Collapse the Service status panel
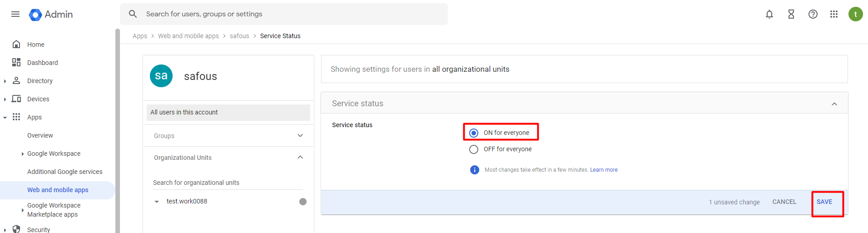 (834, 104)
